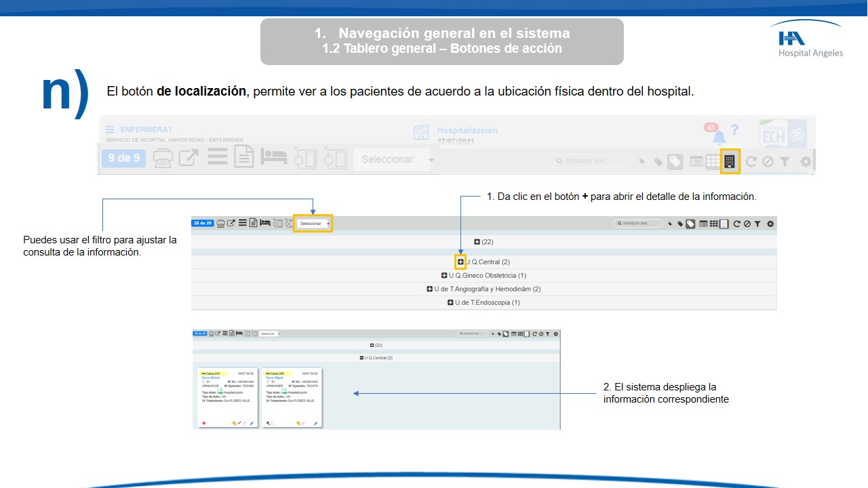Click the settings gear in top toolbar
Viewport: 868px width, 488px height.
coord(806,161)
